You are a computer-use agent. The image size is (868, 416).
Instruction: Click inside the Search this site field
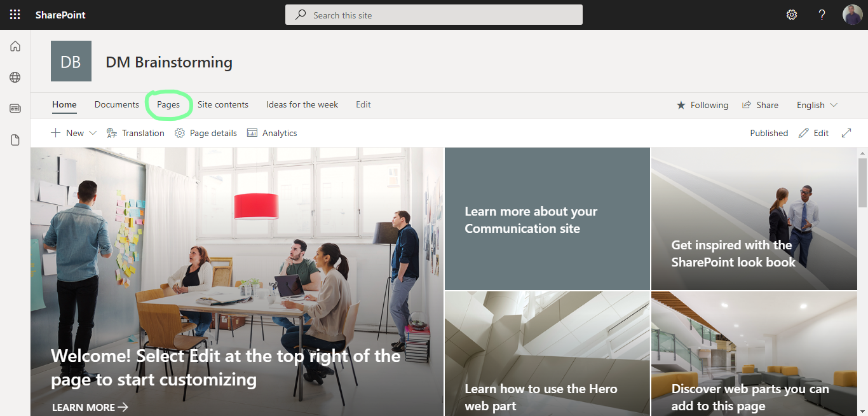pyautogui.click(x=434, y=14)
